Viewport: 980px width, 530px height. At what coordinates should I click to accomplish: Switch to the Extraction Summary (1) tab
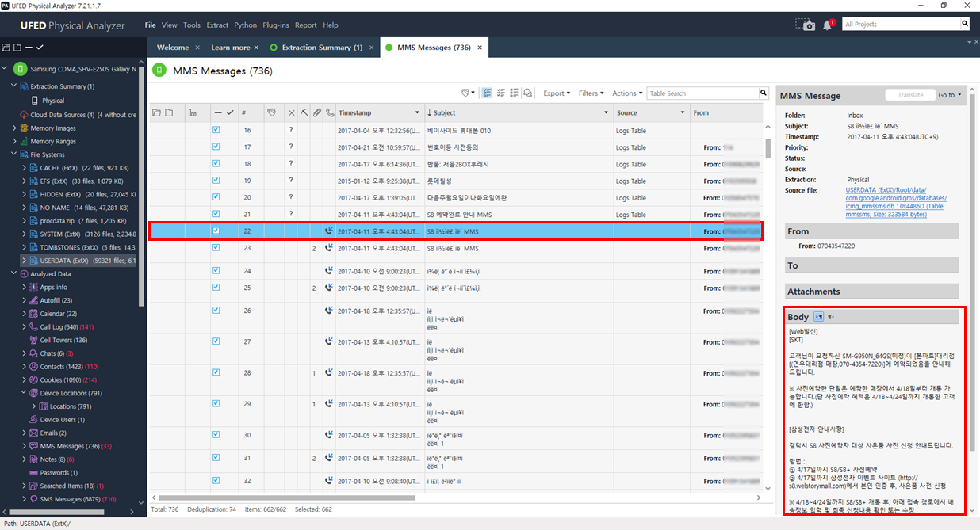tap(322, 48)
